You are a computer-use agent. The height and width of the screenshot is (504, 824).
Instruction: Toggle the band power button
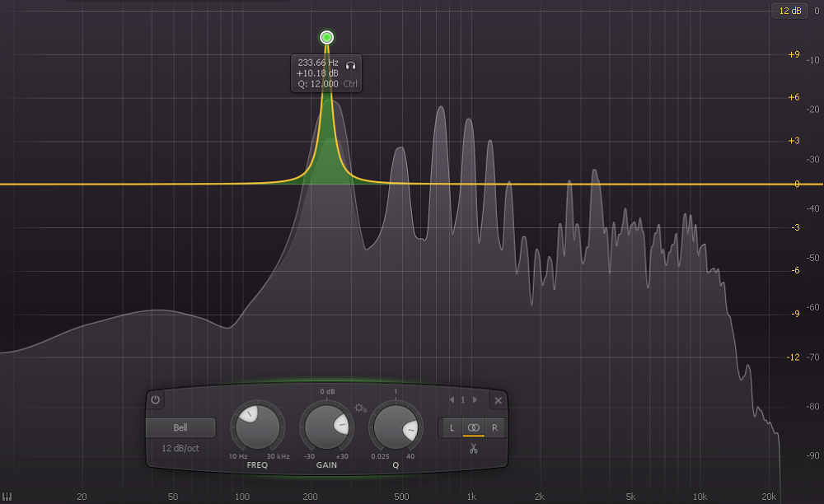click(156, 400)
